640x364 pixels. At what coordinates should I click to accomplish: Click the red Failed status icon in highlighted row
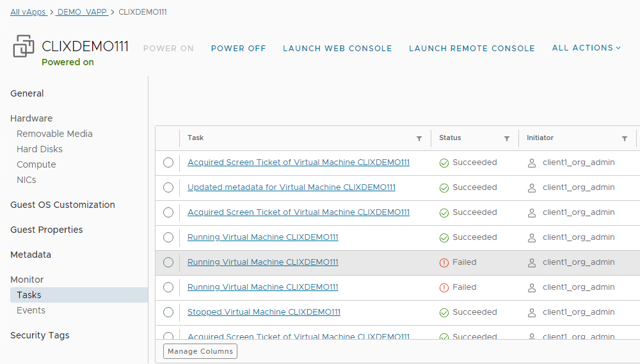444,262
